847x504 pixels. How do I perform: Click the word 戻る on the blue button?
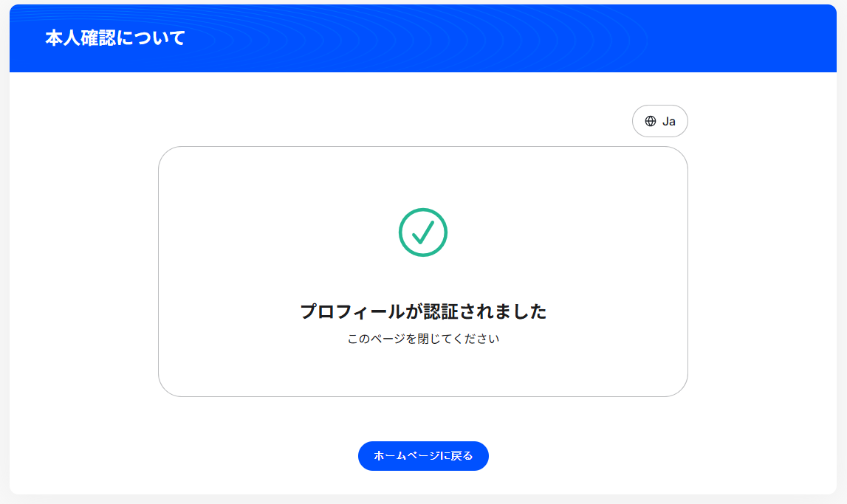(462, 456)
